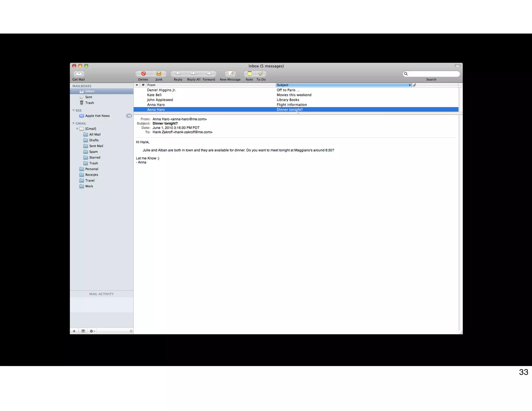The width and height of the screenshot is (532, 411).
Task: Add a To Do item
Action: coord(261,74)
